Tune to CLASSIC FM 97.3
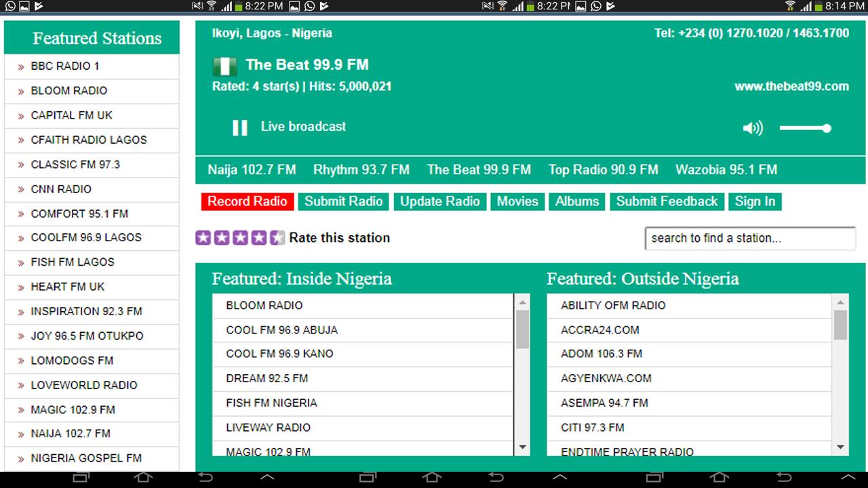This screenshot has height=488, width=868. click(92, 165)
